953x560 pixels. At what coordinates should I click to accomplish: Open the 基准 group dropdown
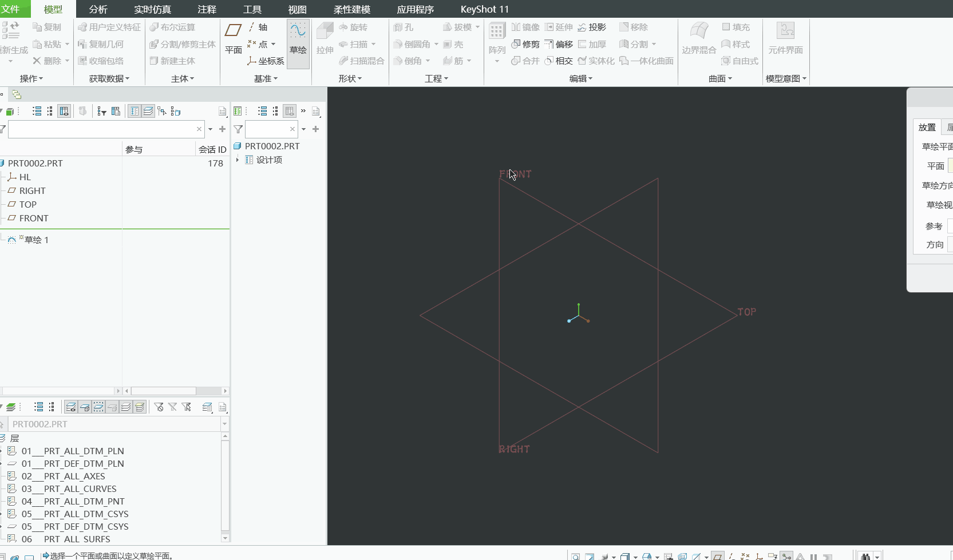266,78
